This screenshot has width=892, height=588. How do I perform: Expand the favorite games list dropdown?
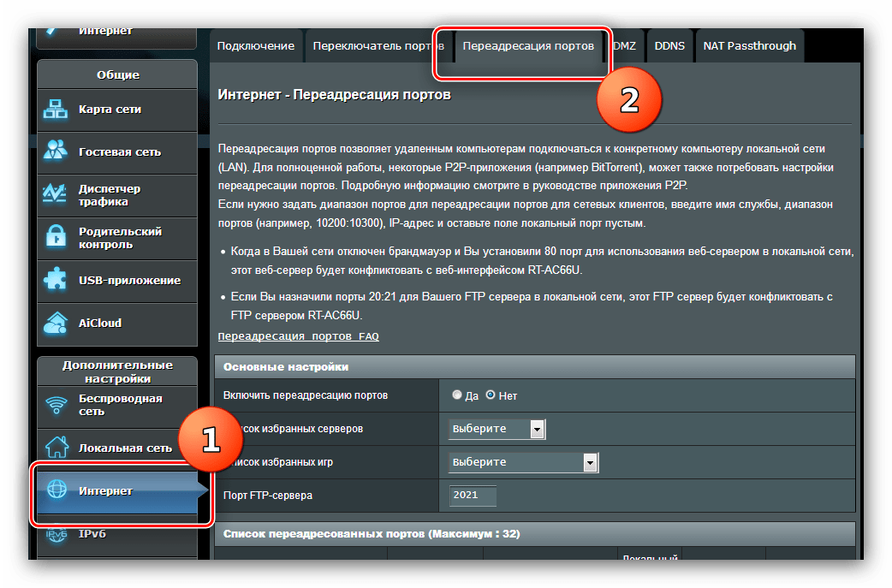click(523, 462)
